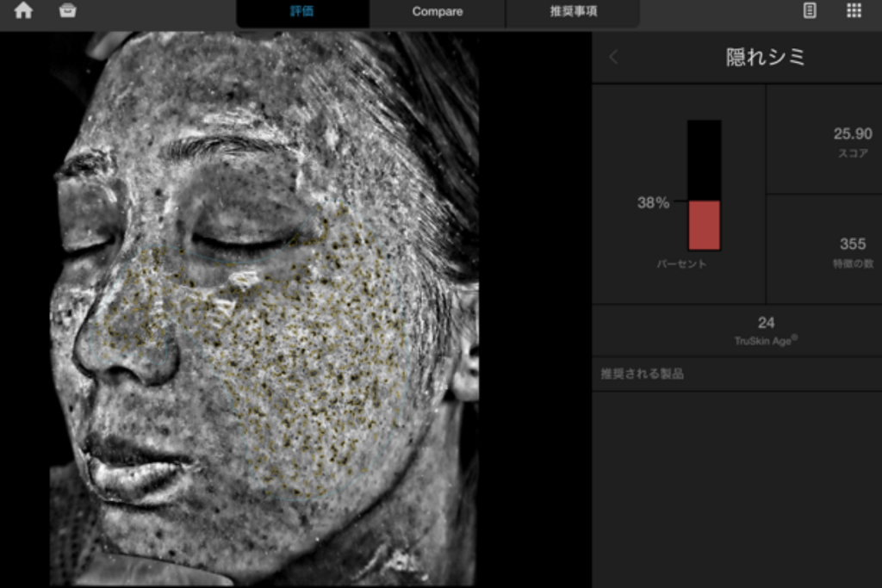Click the 38% percentage label
The width and height of the screenshot is (882, 588).
click(x=653, y=203)
